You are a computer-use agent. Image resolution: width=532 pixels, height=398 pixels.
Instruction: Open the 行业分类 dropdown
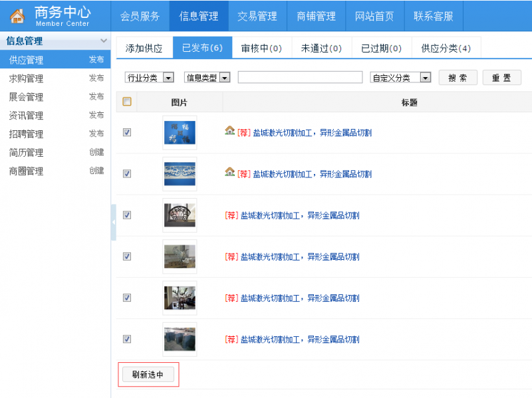[148, 77]
